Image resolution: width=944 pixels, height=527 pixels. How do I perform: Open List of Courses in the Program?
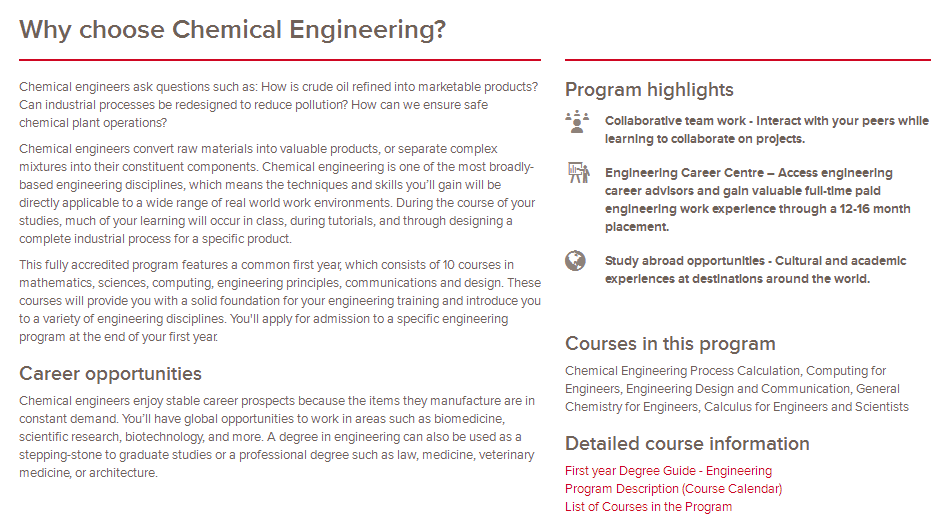pos(648,507)
